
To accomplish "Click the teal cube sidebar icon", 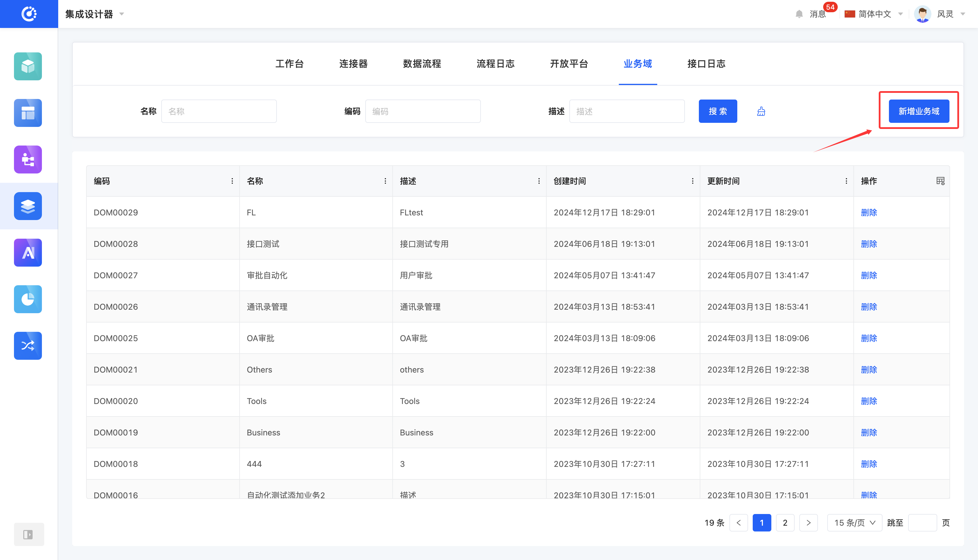I will tap(28, 66).
